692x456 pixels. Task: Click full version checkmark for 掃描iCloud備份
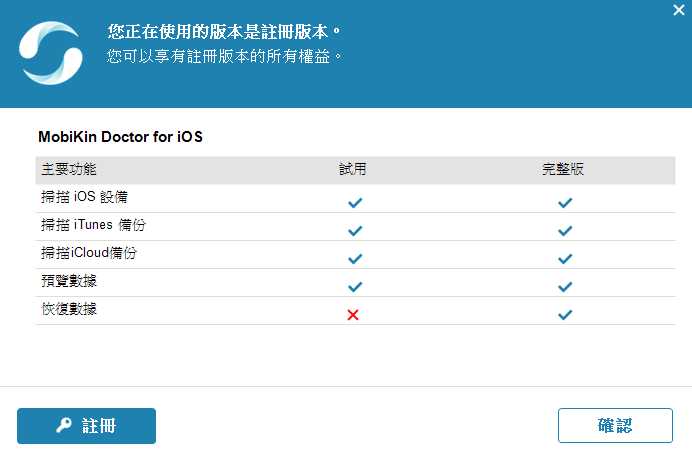(565, 258)
